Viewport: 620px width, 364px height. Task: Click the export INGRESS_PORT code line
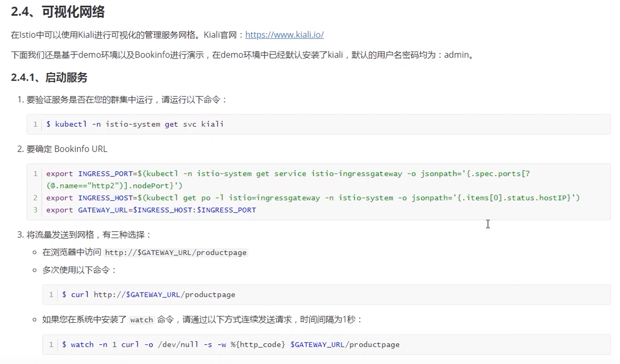click(x=288, y=174)
